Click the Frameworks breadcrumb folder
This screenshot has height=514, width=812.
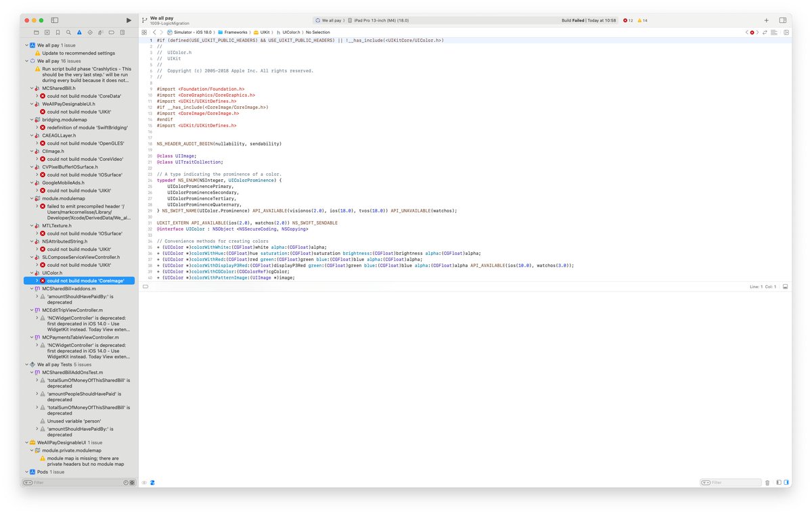pyautogui.click(x=232, y=32)
